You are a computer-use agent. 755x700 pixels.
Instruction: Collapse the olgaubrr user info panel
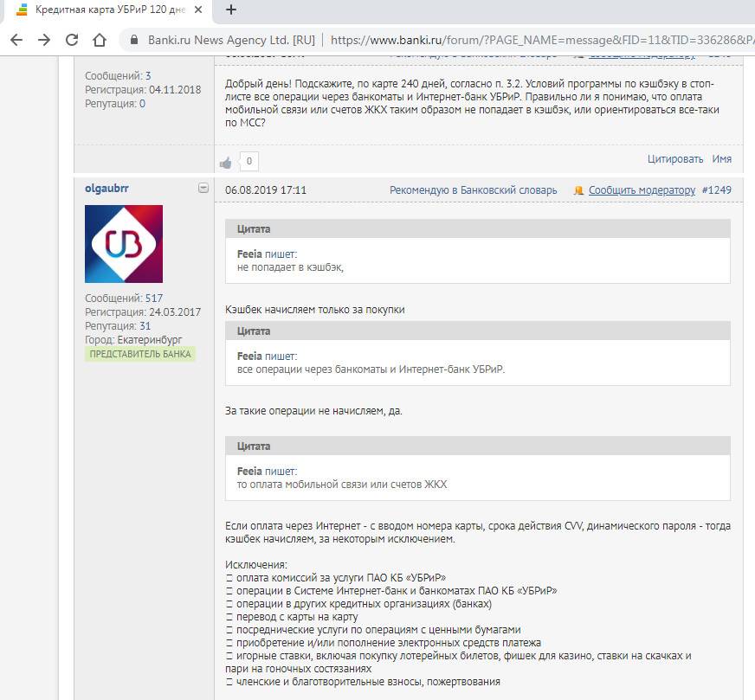[203, 188]
